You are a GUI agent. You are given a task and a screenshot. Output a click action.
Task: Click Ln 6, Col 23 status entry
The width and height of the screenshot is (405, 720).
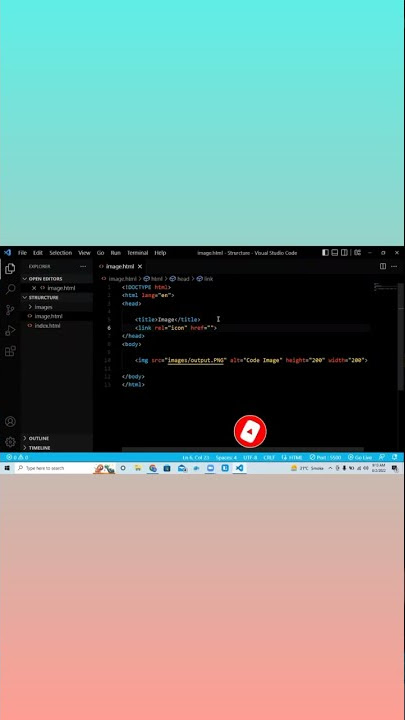196,458
